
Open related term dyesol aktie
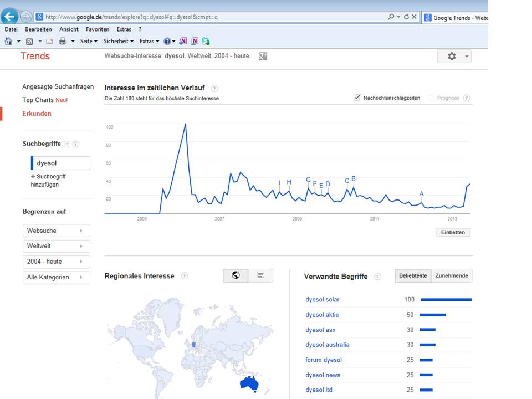pyautogui.click(x=322, y=315)
